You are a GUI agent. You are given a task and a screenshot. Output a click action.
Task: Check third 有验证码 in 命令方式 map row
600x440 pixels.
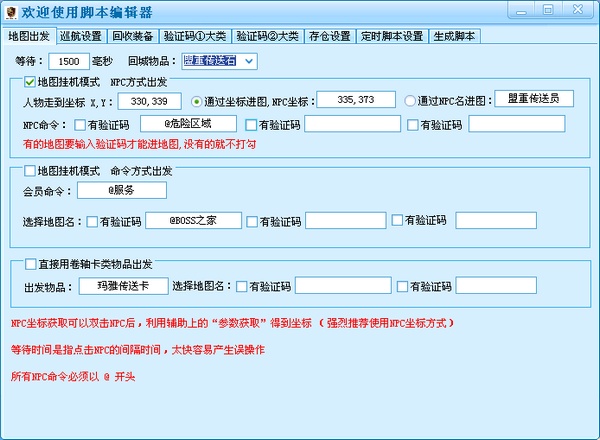(397, 220)
